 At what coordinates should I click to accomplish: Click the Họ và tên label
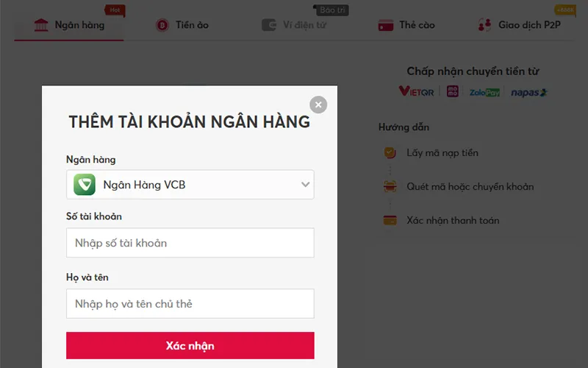click(x=87, y=277)
